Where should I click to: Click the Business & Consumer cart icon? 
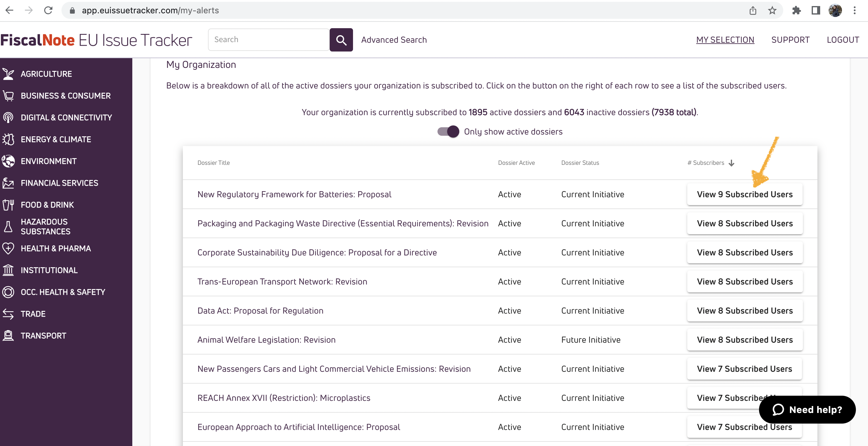8,96
